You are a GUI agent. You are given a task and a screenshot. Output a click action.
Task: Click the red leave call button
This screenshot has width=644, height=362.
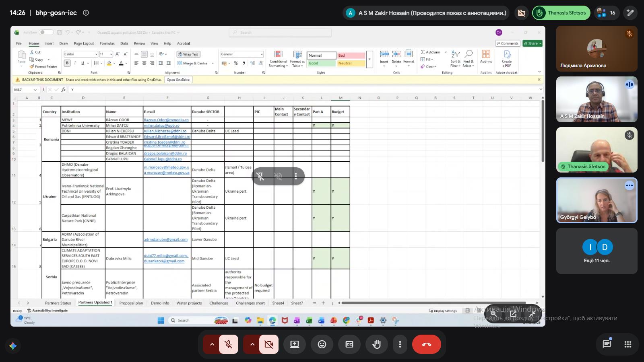coord(427,344)
